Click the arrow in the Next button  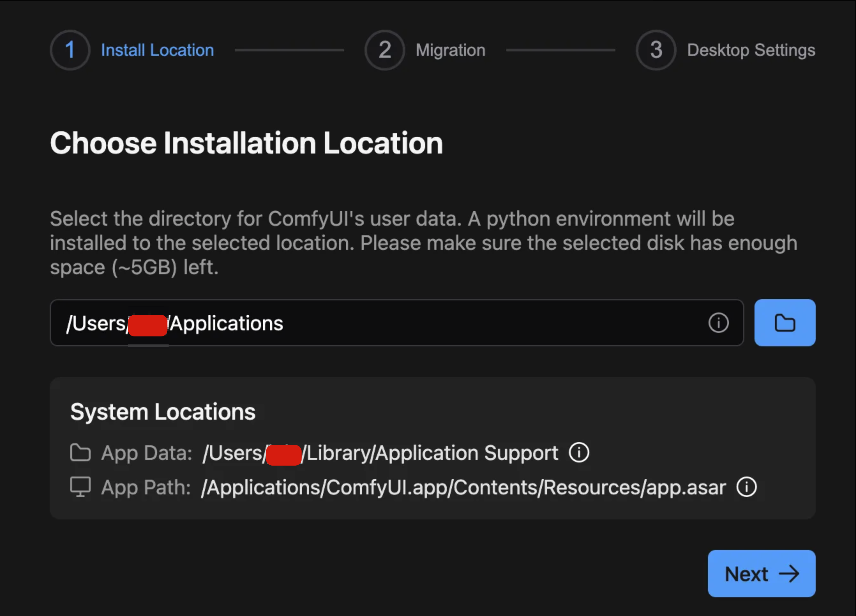tap(789, 574)
